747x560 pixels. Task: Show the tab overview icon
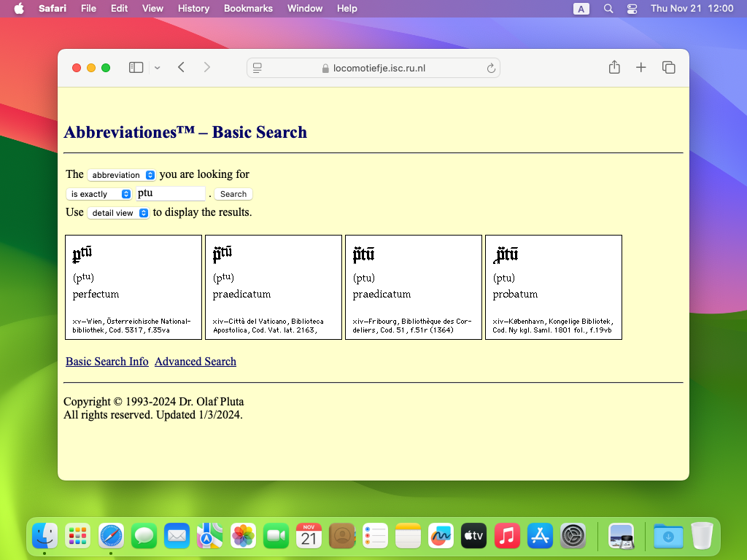[x=668, y=68]
